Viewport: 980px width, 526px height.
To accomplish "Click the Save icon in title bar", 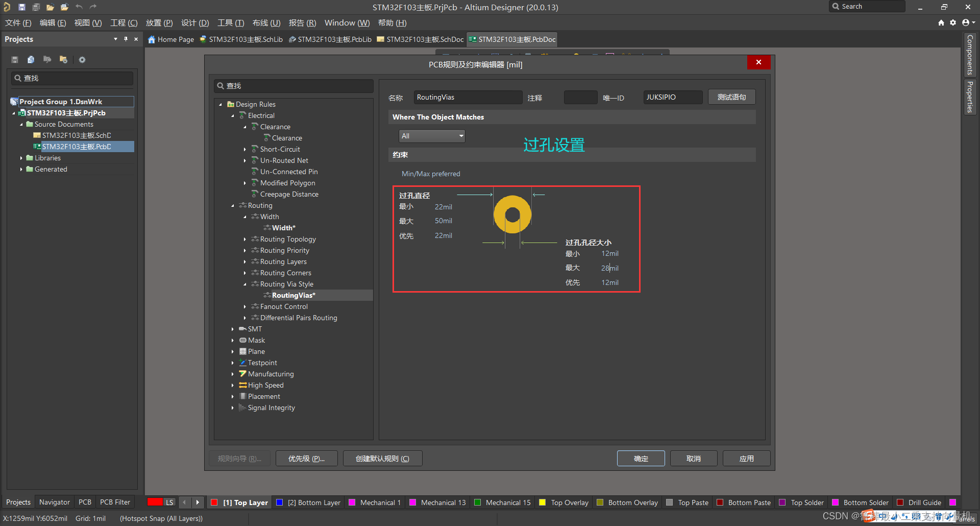I will coord(22,7).
